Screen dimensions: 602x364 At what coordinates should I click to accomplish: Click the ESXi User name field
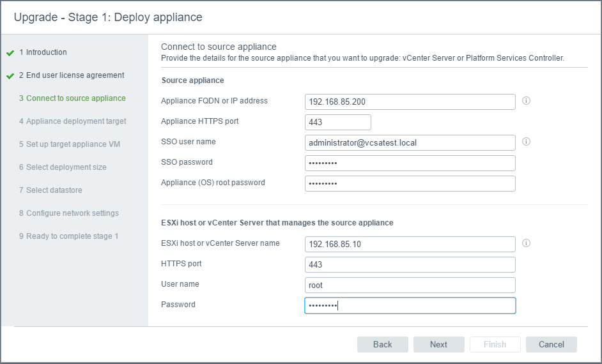click(x=410, y=285)
